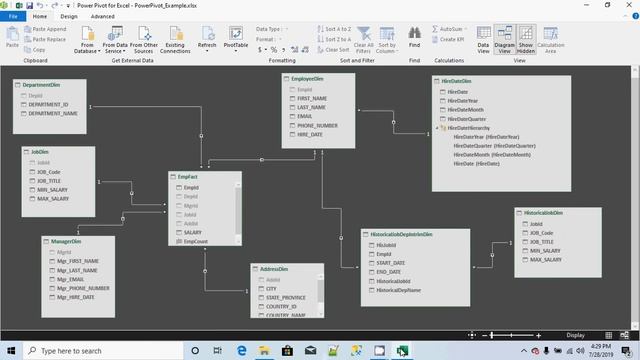Toggle Diagram View
640x360 pixels.
(x=504, y=40)
